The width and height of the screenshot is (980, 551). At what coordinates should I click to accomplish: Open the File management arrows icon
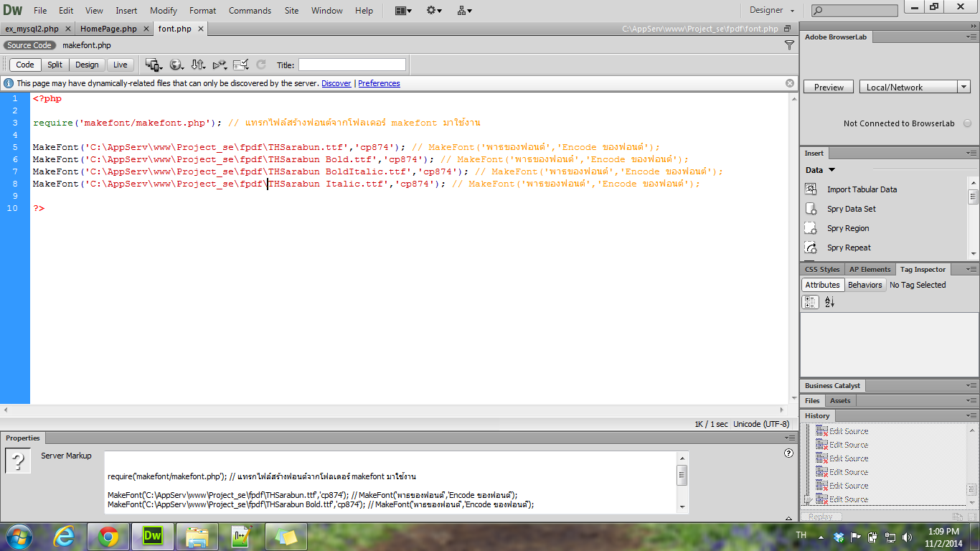tap(198, 65)
